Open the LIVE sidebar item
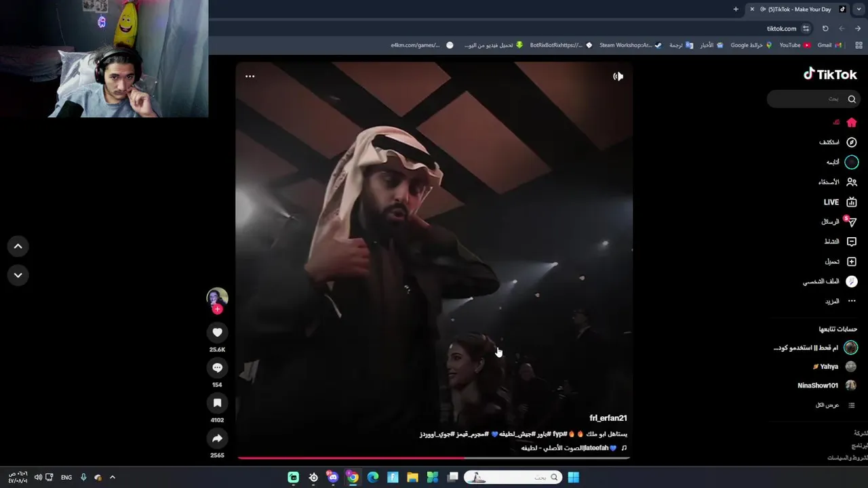The image size is (868, 488). pos(841,202)
